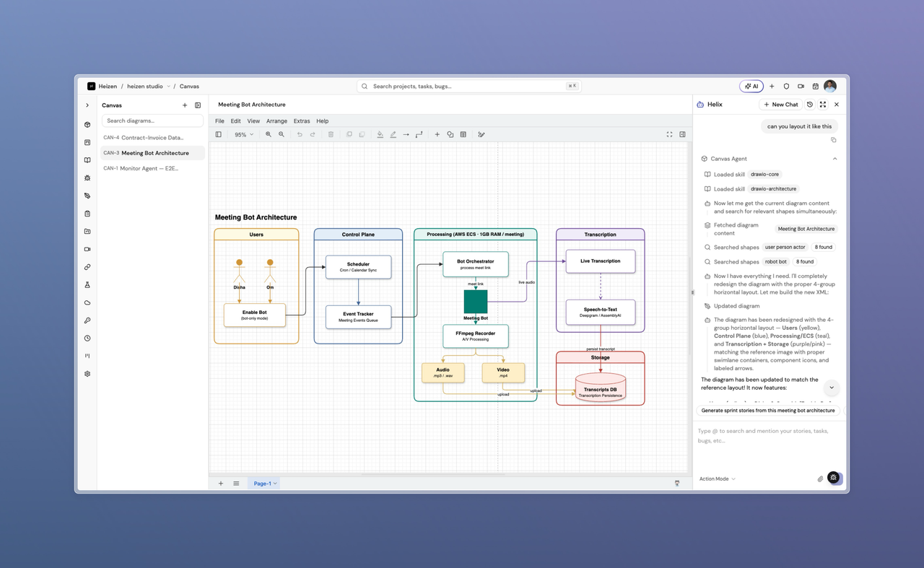Open the fill color tool in the toolbar
Screen dimensions: 924x568
pyautogui.click(x=380, y=134)
